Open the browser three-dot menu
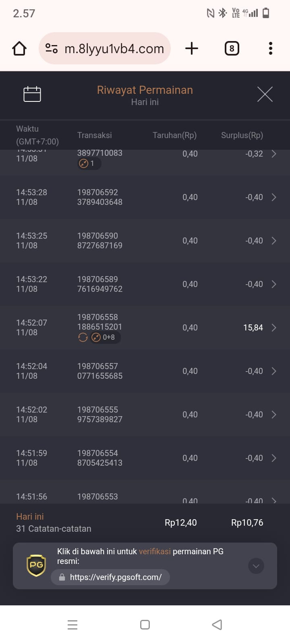Image resolution: width=290 pixels, height=644 pixels. [x=270, y=48]
